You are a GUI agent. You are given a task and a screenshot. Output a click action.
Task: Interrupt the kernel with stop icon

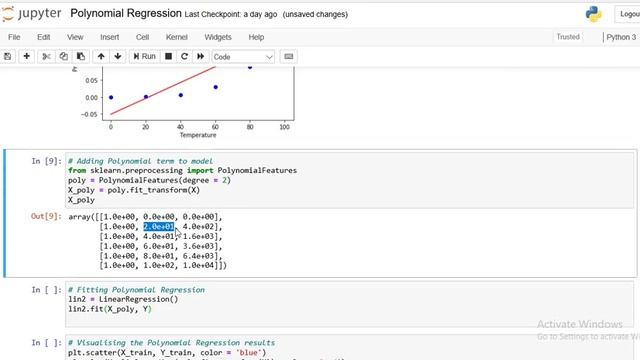168,56
